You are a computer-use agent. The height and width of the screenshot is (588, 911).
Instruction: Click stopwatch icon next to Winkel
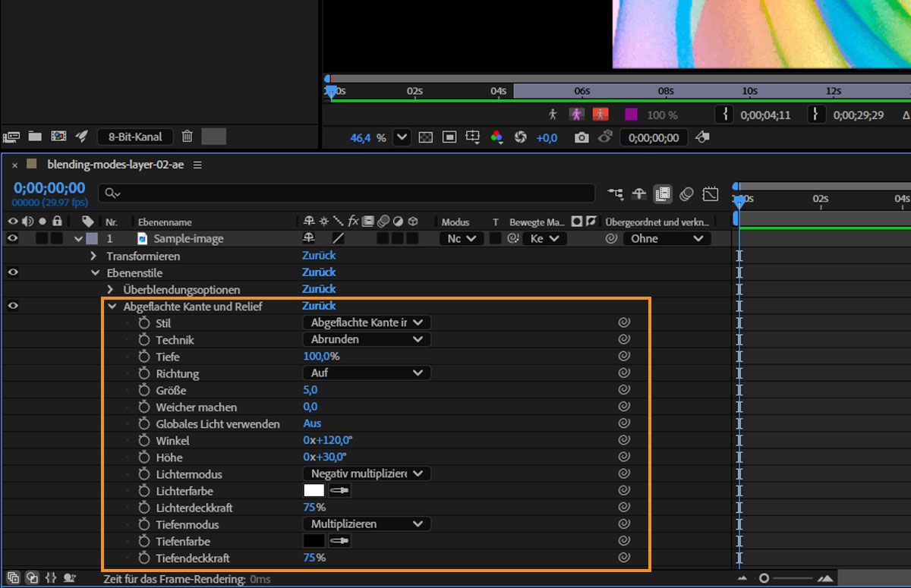pos(144,441)
